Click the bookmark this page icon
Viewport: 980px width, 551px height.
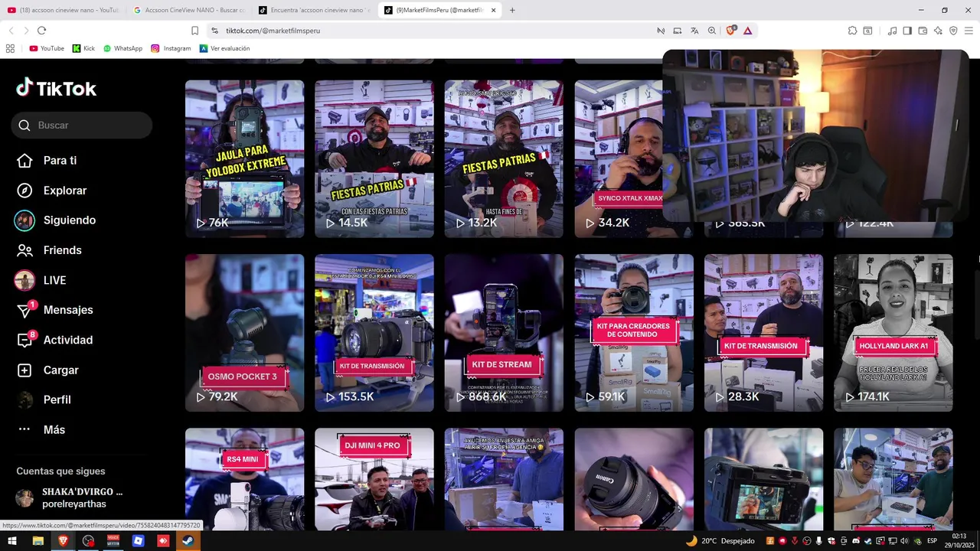(194, 31)
